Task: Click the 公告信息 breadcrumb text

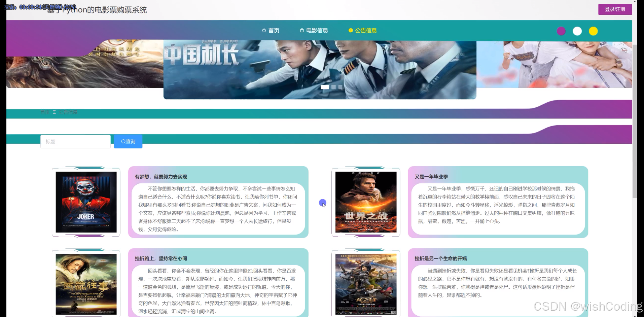Action: click(x=68, y=112)
